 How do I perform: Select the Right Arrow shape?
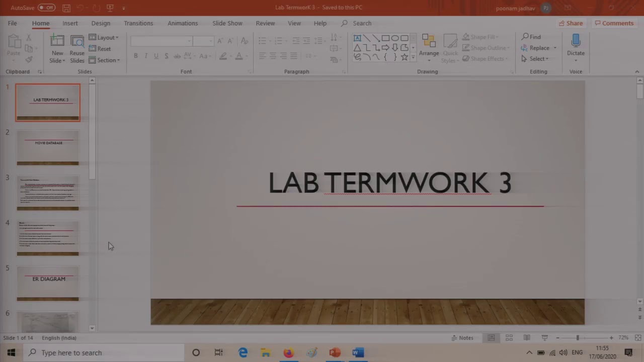pos(385,48)
